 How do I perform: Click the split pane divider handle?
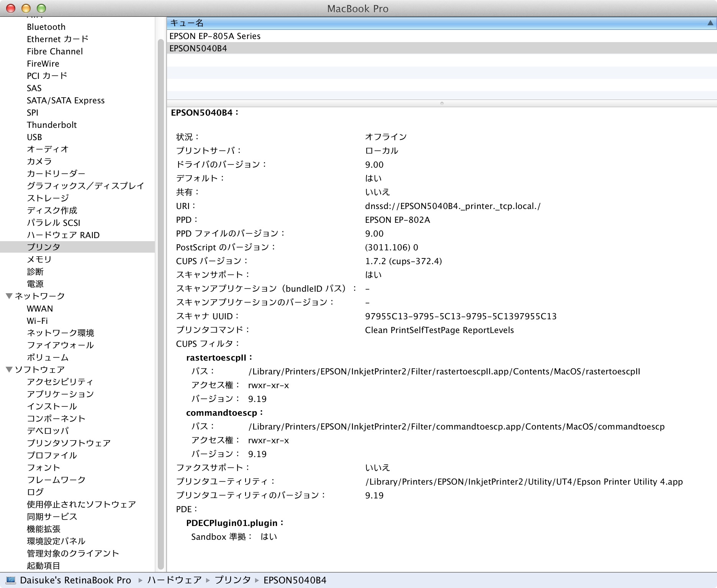(x=442, y=103)
